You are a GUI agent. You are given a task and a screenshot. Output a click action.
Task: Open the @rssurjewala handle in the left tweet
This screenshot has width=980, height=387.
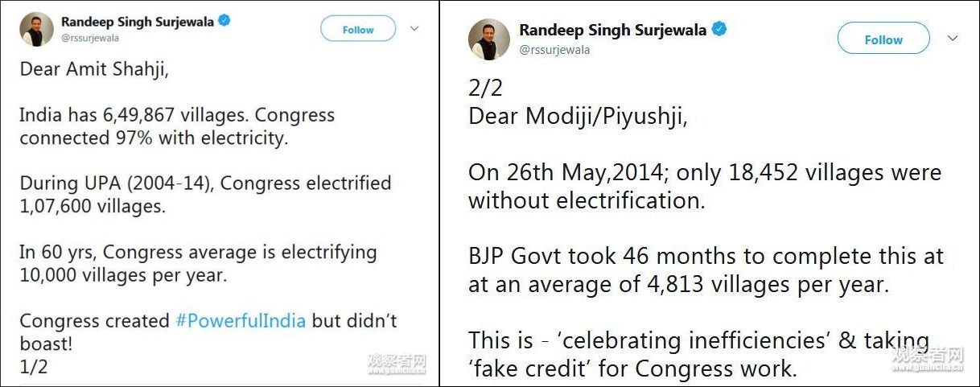90,38
